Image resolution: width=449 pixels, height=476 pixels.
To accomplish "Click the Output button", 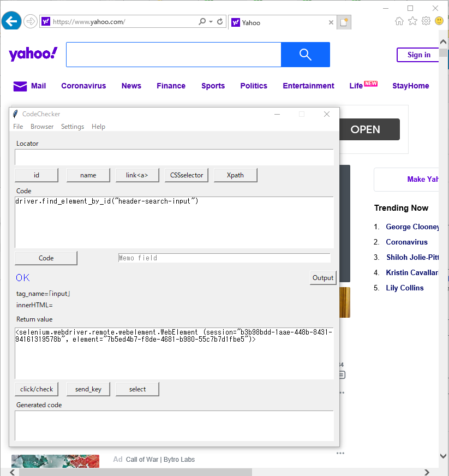I will pos(323,278).
